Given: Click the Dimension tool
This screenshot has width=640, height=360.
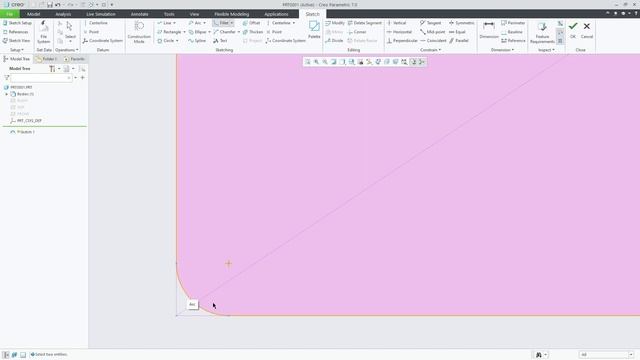Looking at the screenshot, I should tap(489, 30).
